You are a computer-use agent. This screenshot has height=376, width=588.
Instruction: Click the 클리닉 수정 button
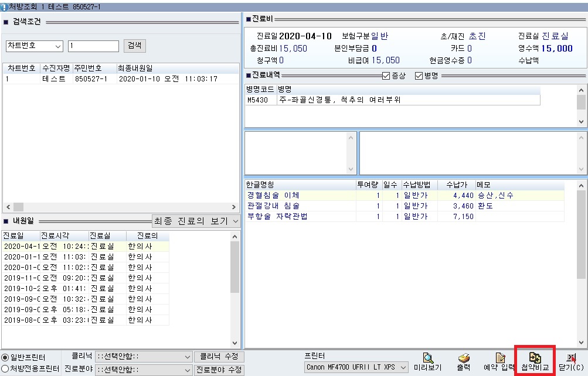[219, 356]
